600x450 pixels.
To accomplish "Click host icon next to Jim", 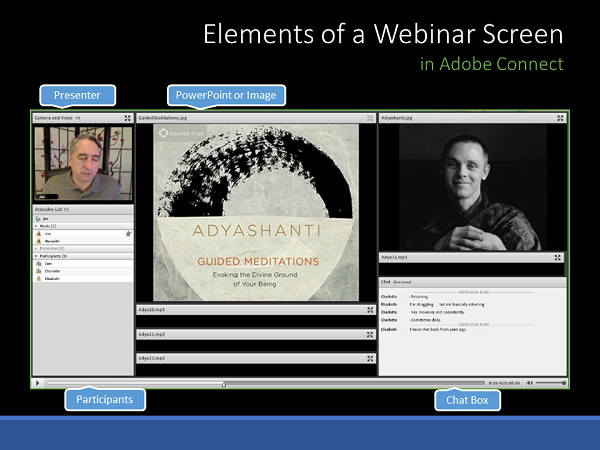I will [x=39, y=233].
